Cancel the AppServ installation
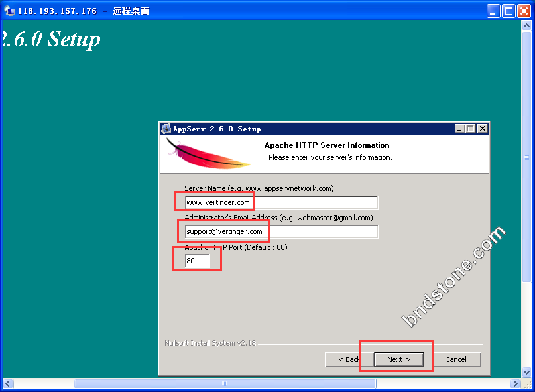This screenshot has width=535, height=392. (455, 359)
